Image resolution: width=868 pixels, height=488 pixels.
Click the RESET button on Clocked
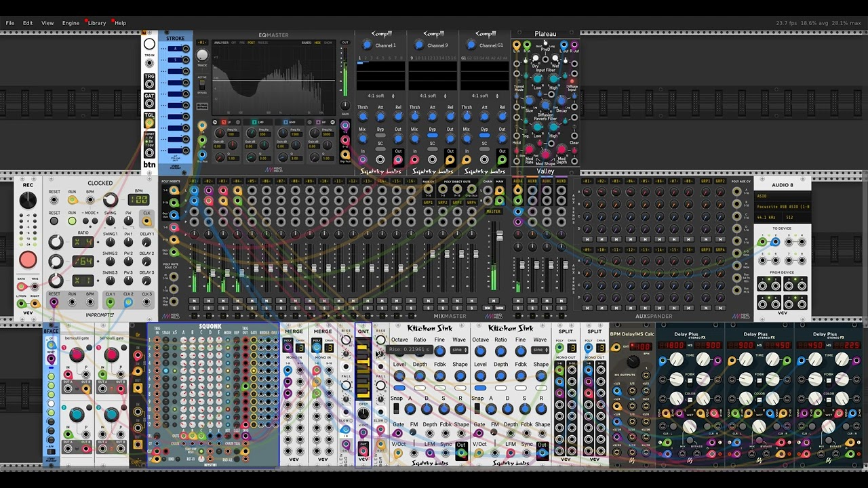click(54, 221)
